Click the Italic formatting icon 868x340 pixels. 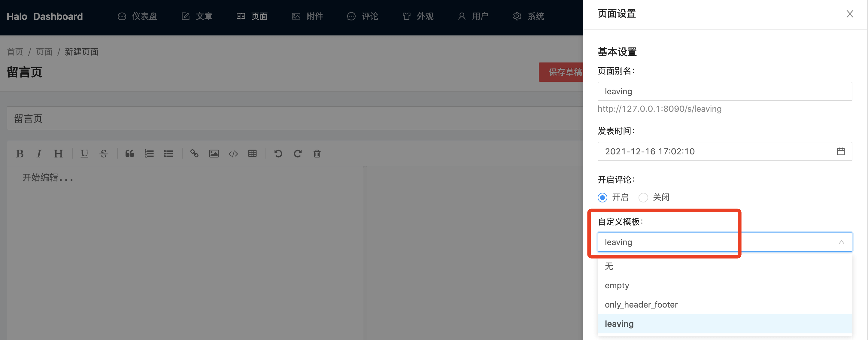tap(39, 154)
